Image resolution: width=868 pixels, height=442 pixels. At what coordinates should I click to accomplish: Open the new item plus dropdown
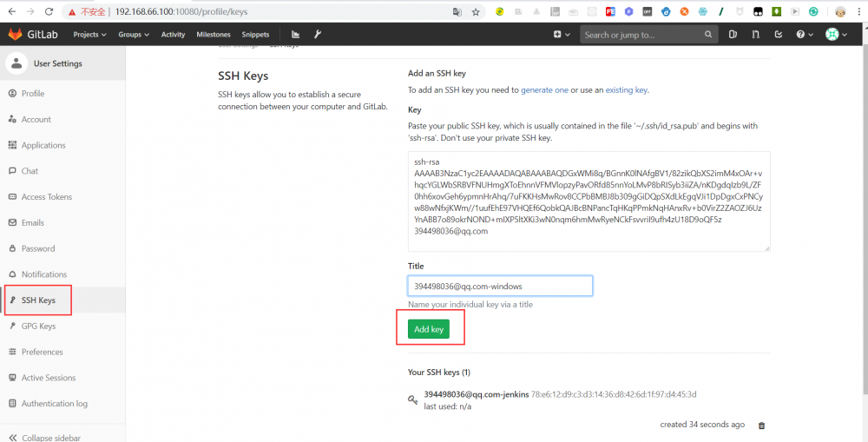562,35
